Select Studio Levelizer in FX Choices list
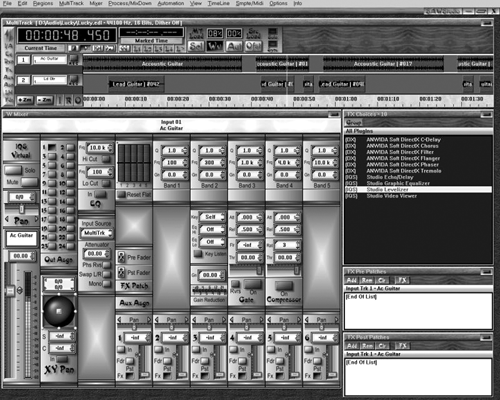The image size is (500, 400). point(418,190)
